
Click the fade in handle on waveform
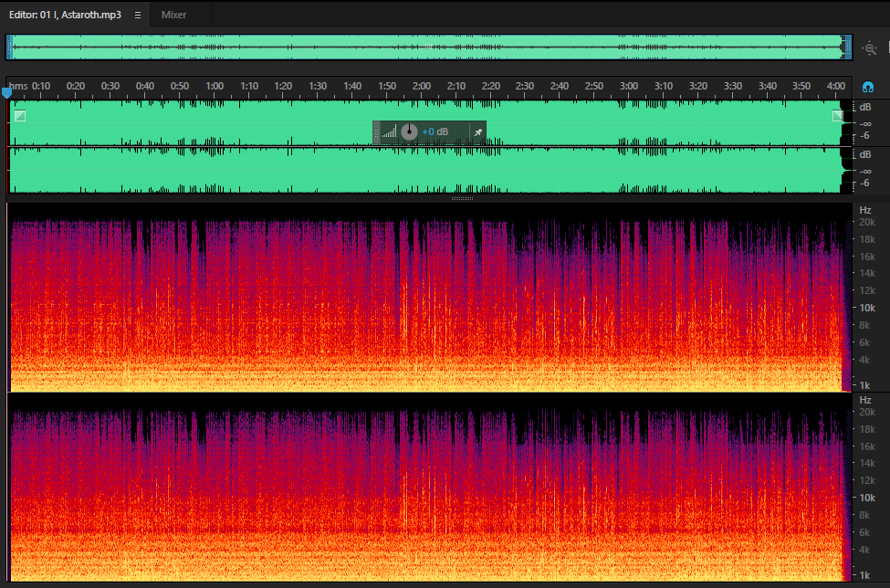click(x=20, y=116)
